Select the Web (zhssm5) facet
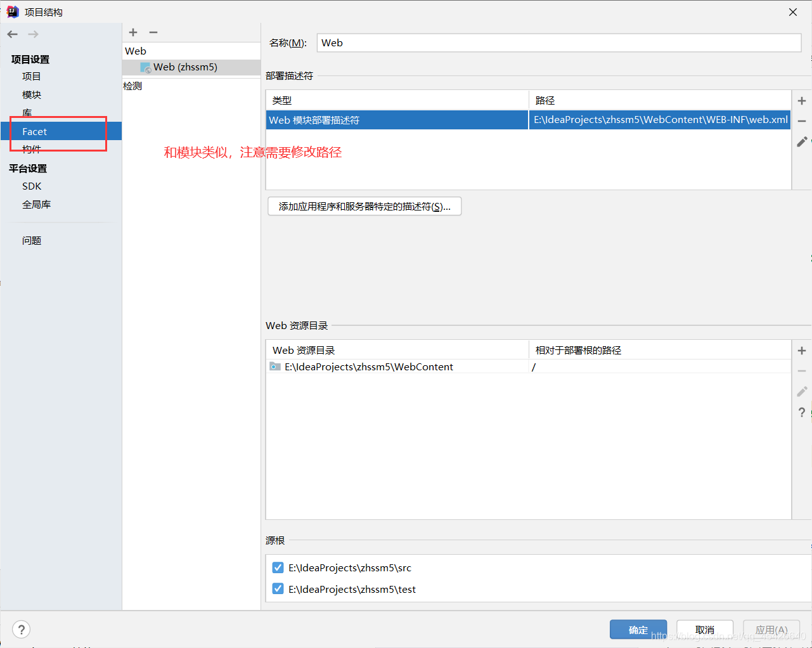 [x=191, y=67]
